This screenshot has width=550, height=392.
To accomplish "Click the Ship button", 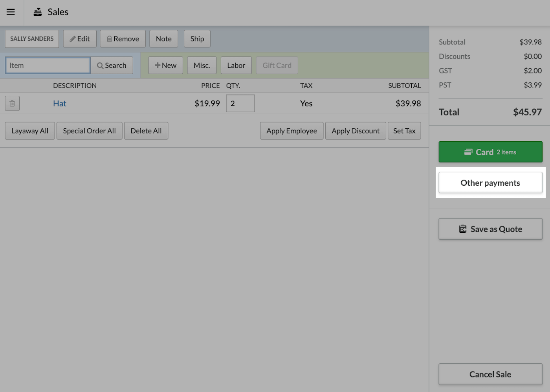I will [197, 39].
